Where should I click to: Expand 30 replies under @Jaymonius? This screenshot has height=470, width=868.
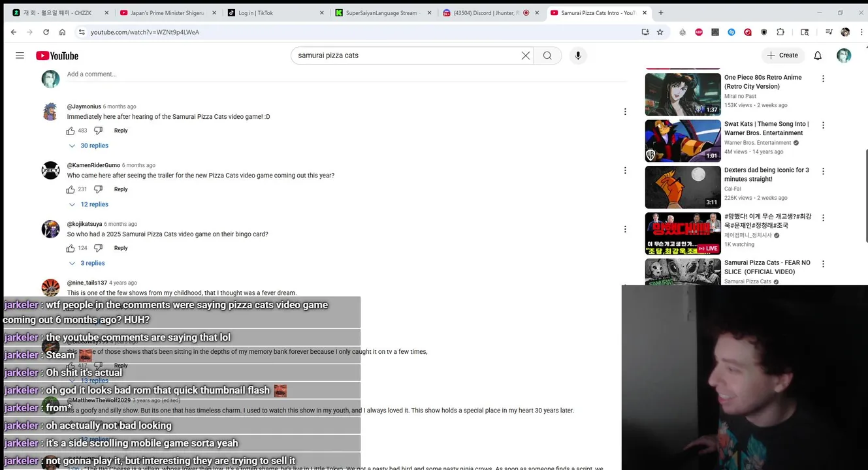[89, 146]
